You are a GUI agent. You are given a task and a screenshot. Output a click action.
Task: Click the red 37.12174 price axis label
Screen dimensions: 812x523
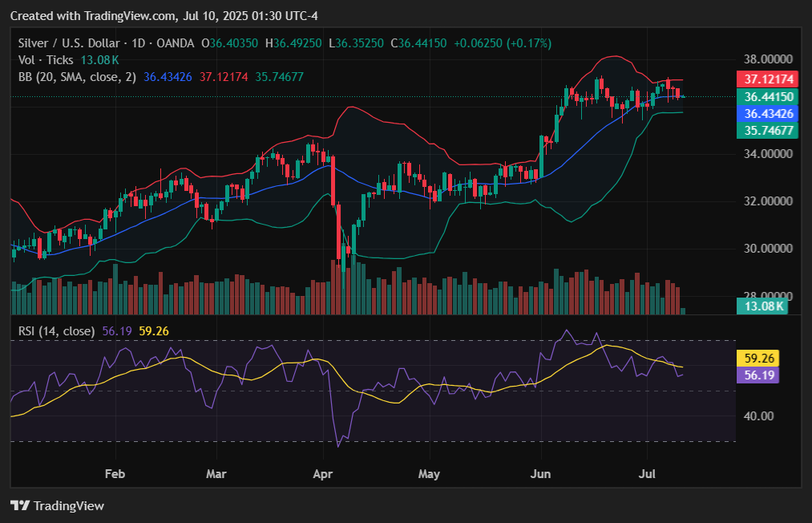pos(767,79)
